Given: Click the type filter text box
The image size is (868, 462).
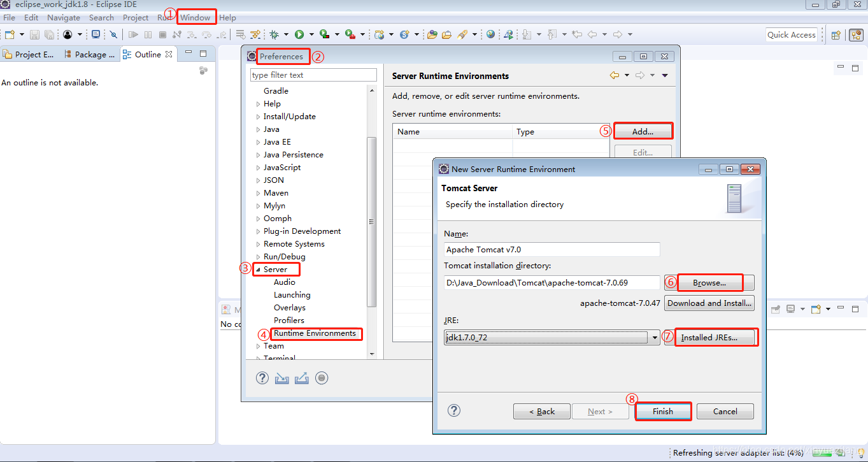Looking at the screenshot, I should pos(313,75).
